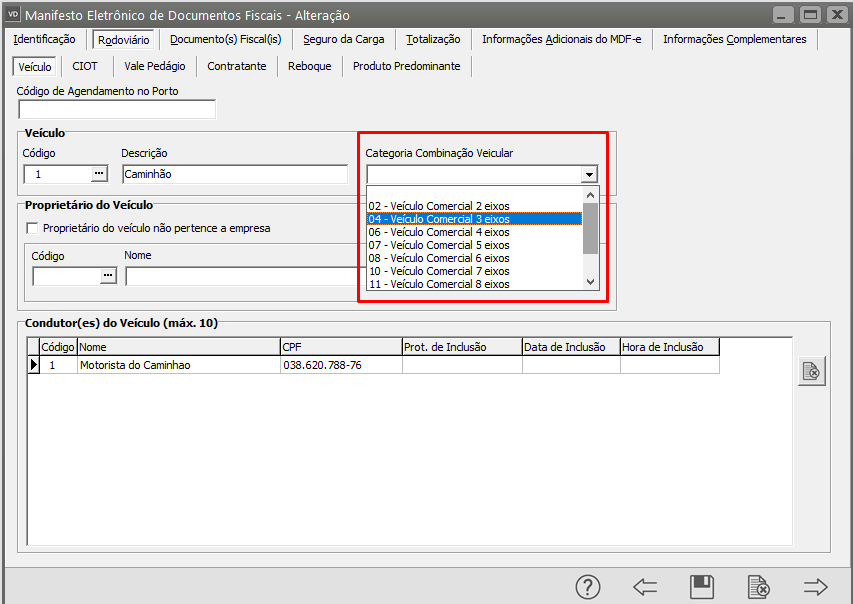853x604 pixels.
Task: Select the blank option in category list
Action: [474, 193]
